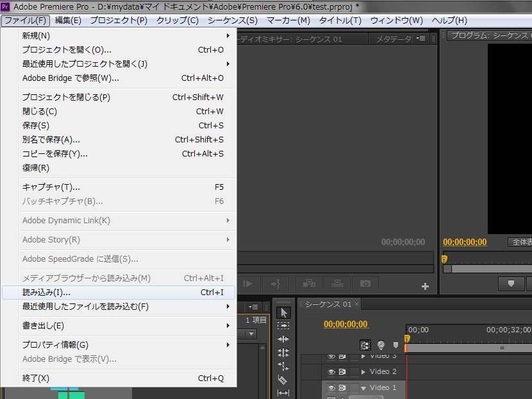Viewport: 532px width, 399px height.
Task: Hide Video 3 track with eye icon
Action: click(331, 356)
